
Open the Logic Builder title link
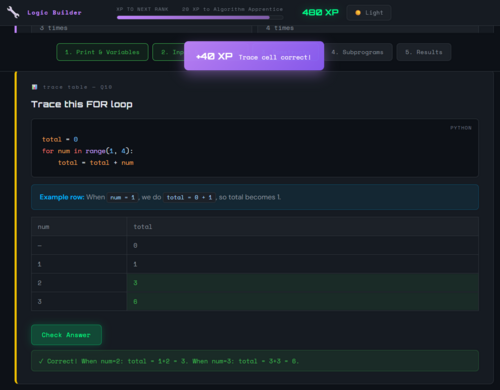pyautogui.click(x=54, y=13)
